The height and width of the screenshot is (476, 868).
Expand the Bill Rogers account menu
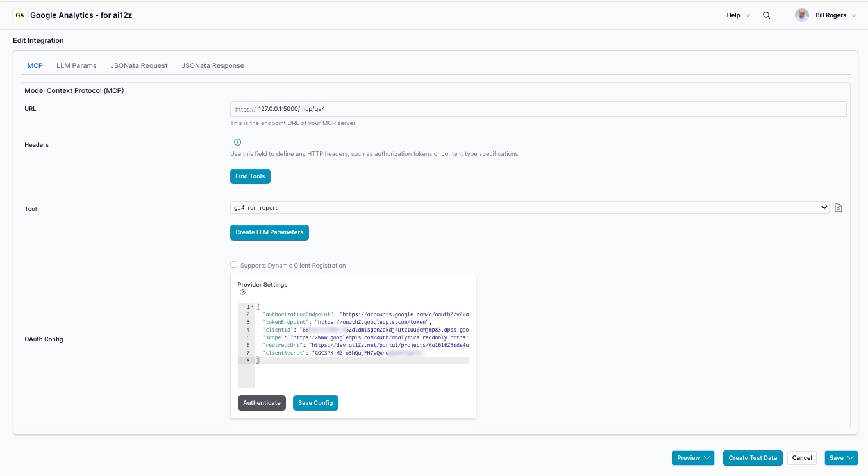[x=836, y=15]
